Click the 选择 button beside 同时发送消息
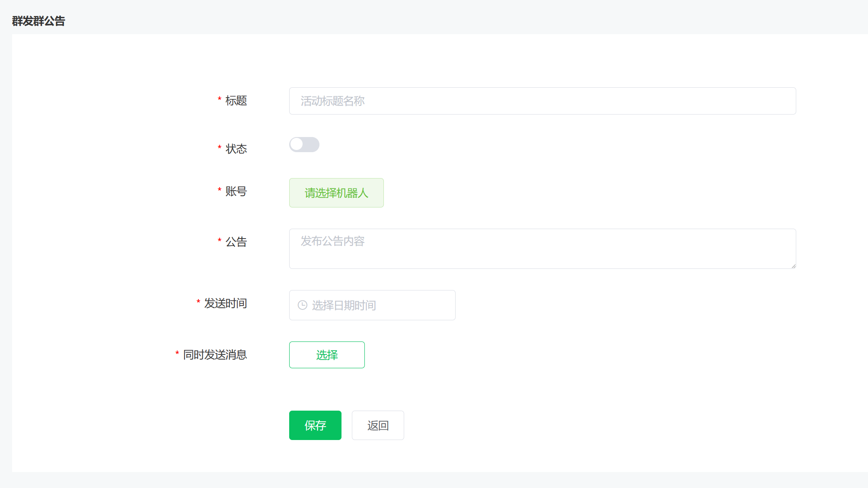 pyautogui.click(x=327, y=355)
